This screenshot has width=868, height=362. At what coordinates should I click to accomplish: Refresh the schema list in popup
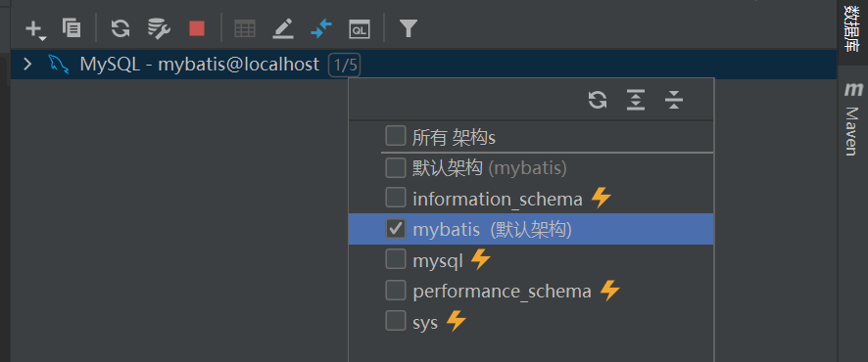coord(598,100)
